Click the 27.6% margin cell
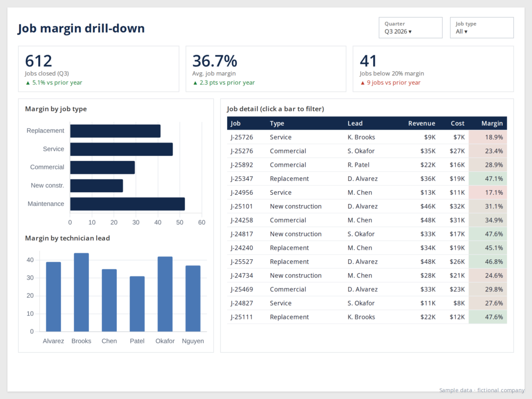 coord(488,303)
